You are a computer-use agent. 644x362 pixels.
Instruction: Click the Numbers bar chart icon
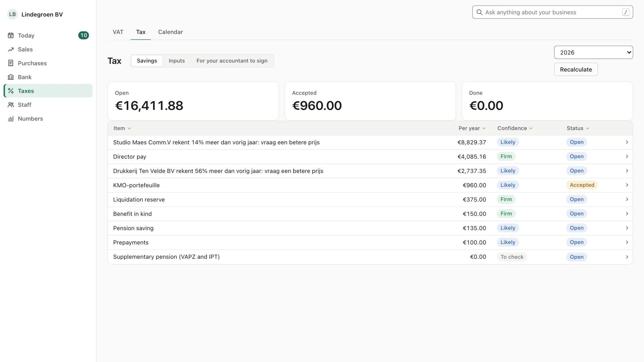pos(11,119)
